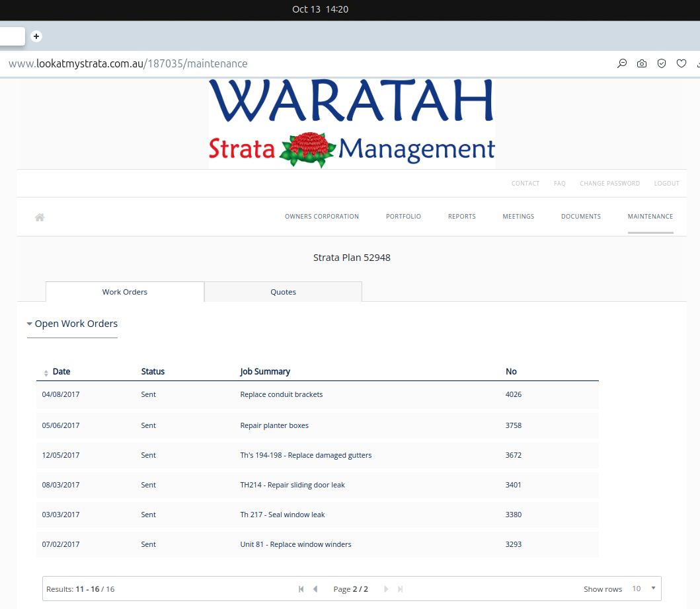700x609 pixels.
Task: Sort by the Status column header
Action: pos(153,371)
